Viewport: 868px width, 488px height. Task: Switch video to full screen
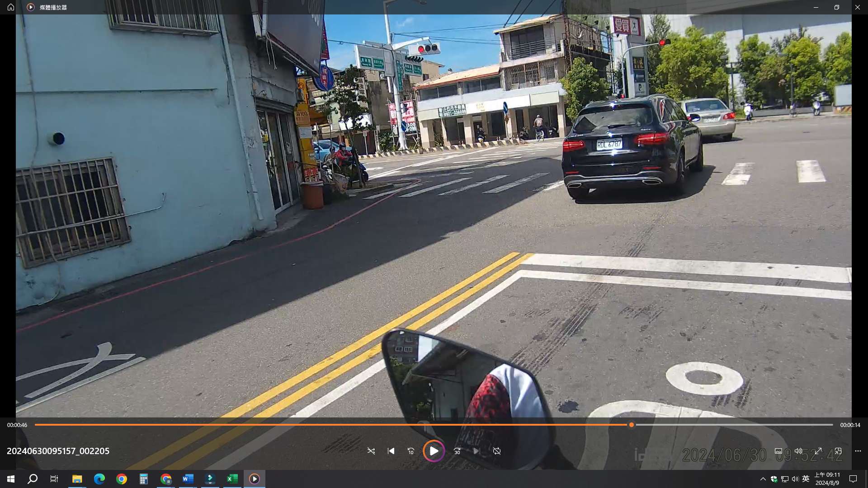818,451
